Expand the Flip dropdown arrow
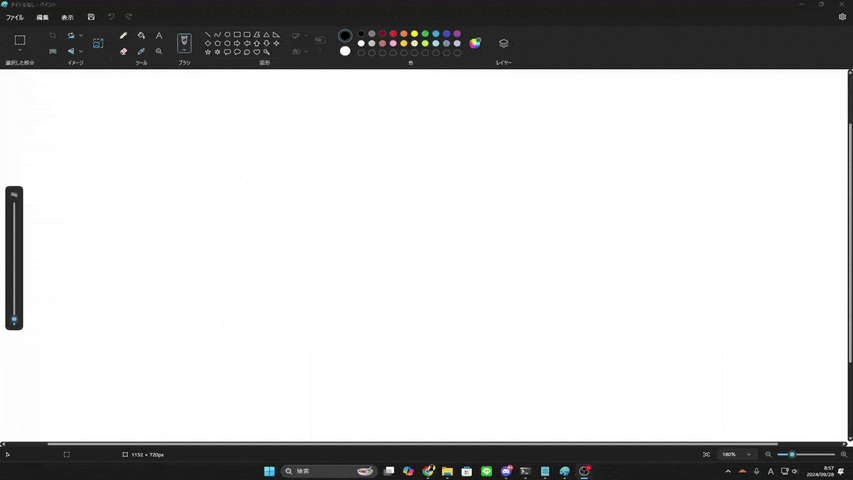The width and height of the screenshot is (853, 480). 81,51
